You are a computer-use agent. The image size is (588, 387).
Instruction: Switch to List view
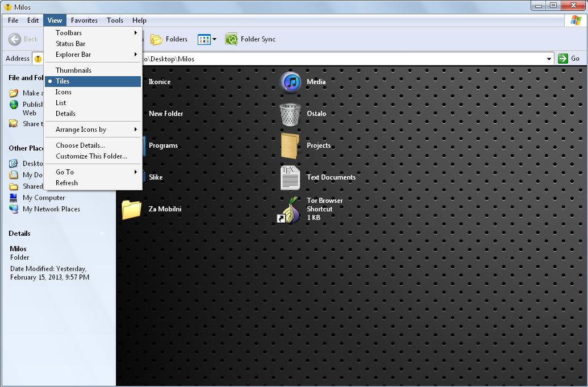coord(93,103)
